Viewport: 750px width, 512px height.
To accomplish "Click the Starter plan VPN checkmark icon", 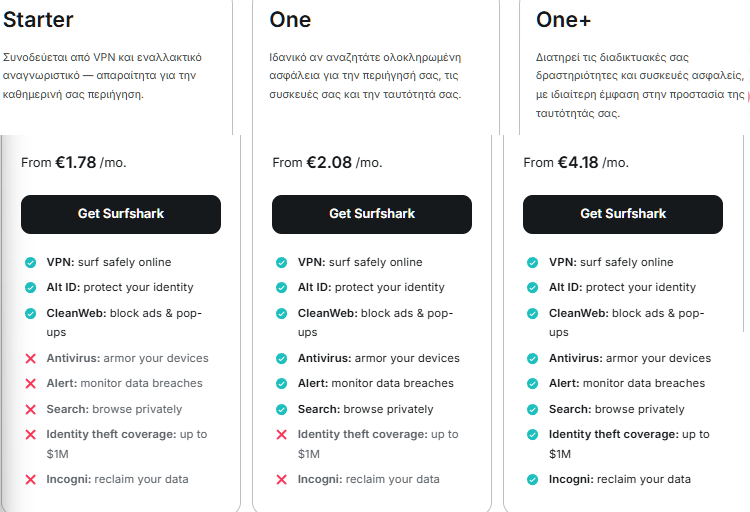I will (x=31, y=262).
